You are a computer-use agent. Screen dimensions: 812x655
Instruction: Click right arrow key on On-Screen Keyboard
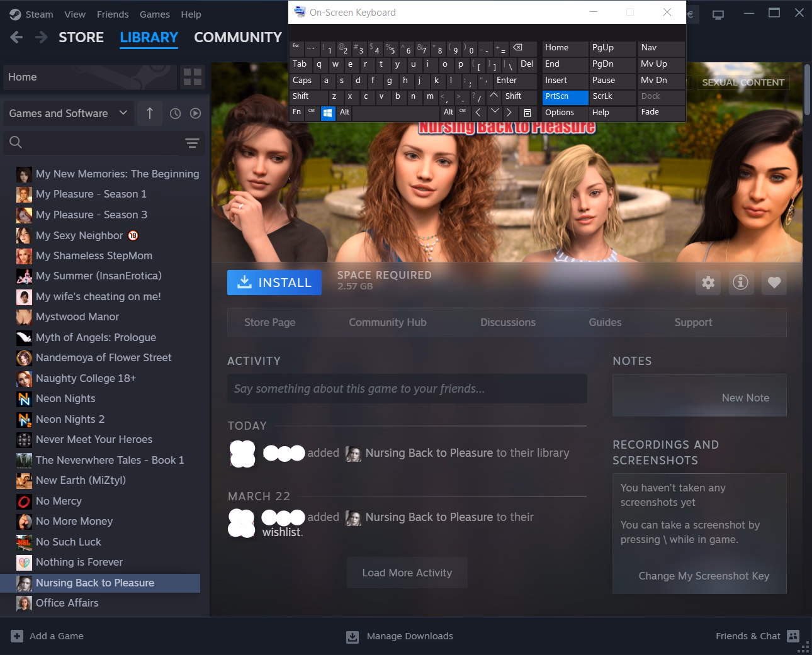509,113
